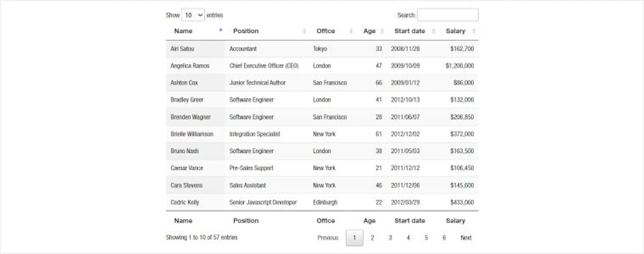
Task: Jump to page 4 in pagination
Action: coord(408,238)
